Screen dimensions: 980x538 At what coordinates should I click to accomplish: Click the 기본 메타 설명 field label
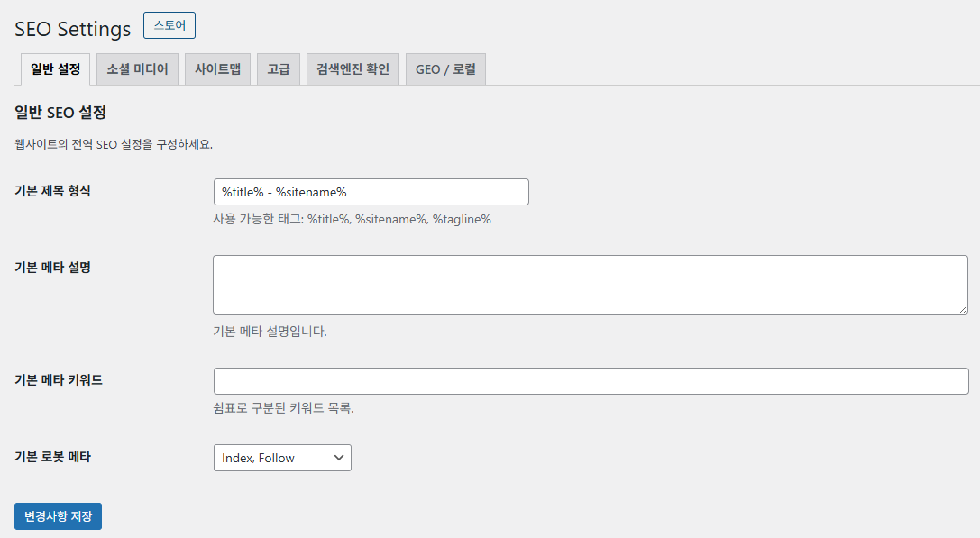53,268
